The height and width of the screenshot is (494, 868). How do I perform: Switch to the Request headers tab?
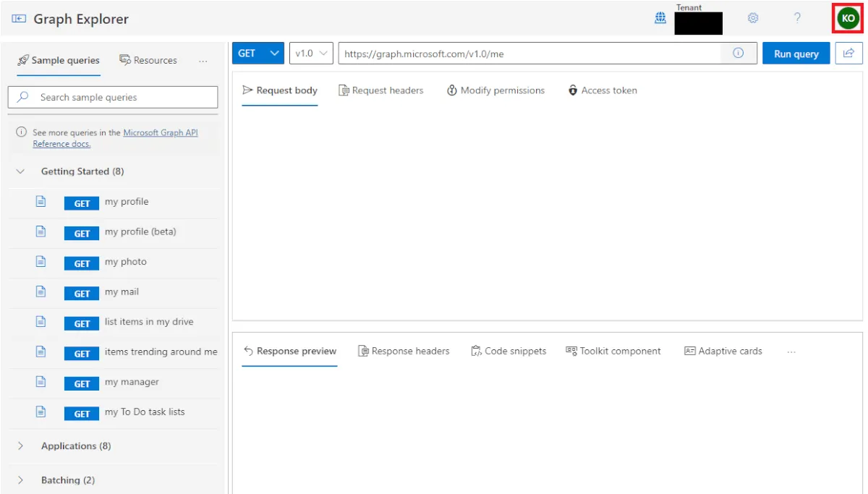coord(380,90)
